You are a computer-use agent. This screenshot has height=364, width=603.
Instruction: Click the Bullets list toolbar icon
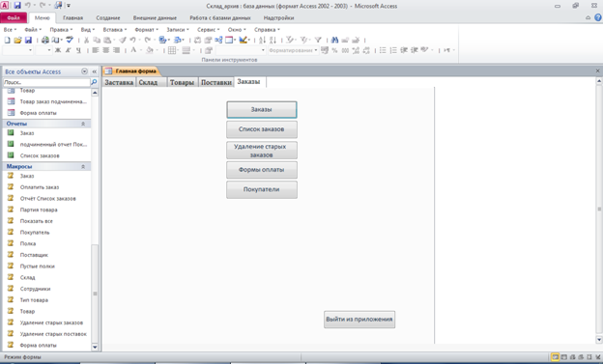(x=383, y=50)
